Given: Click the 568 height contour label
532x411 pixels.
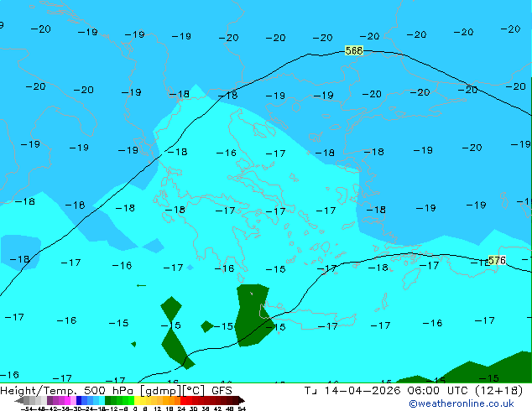Looking at the screenshot, I should [x=354, y=50].
